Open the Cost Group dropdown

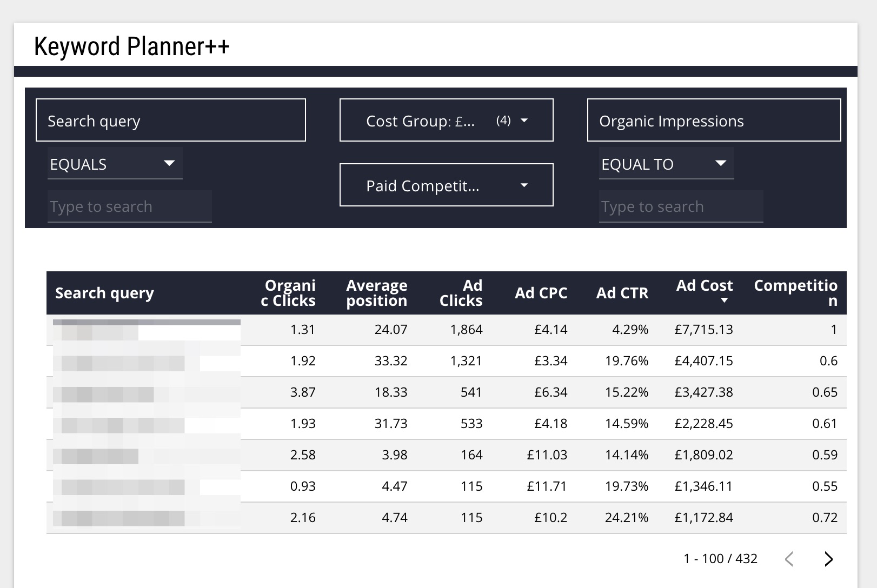[446, 121]
